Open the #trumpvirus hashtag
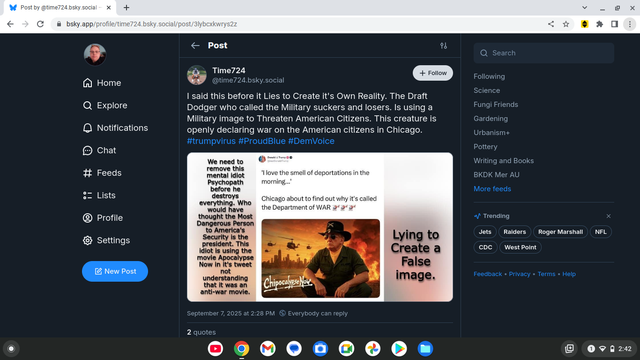 click(211, 141)
